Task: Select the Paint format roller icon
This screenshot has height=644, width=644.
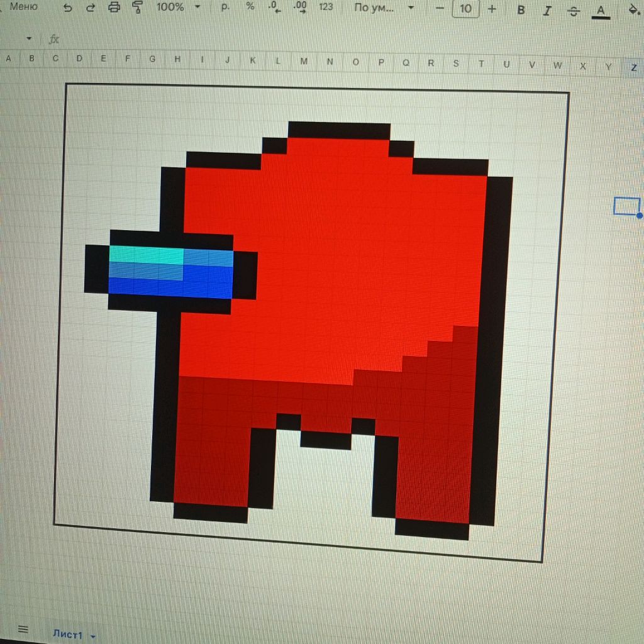Action: [138, 8]
